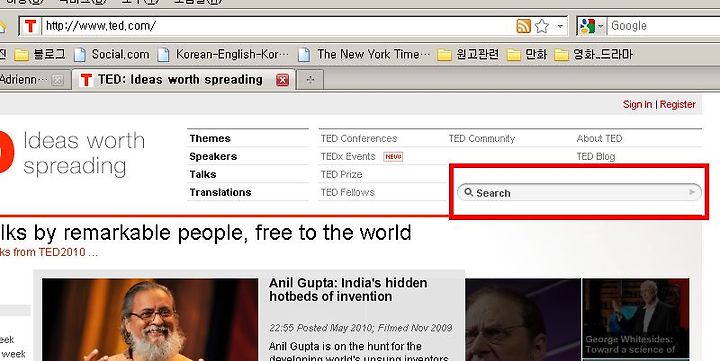Click the NEW badge beside TEDx Events

[393, 157]
